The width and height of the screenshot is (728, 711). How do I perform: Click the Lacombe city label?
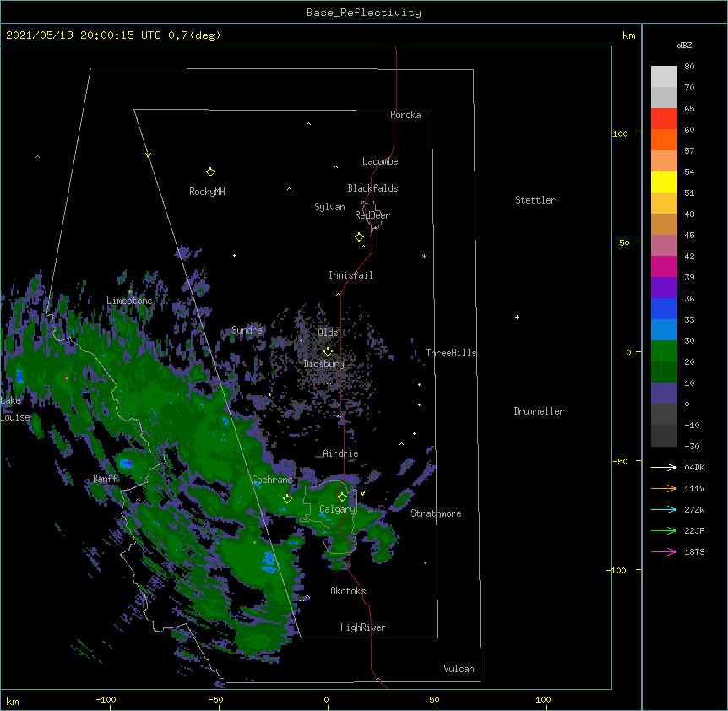[380, 161]
